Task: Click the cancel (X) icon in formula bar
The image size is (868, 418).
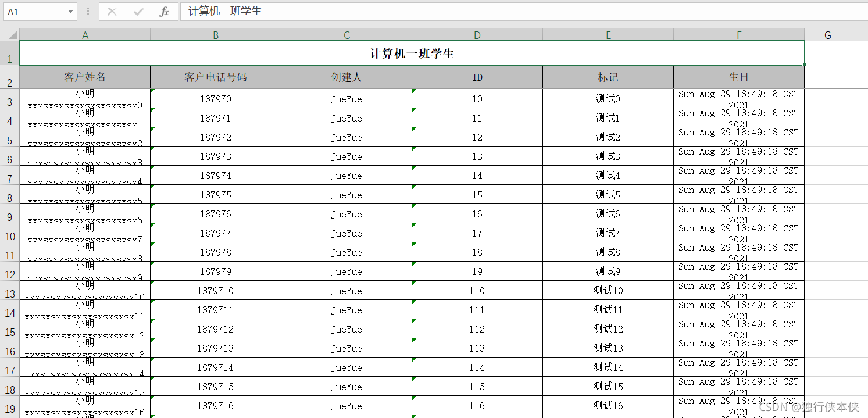Action: click(x=112, y=12)
